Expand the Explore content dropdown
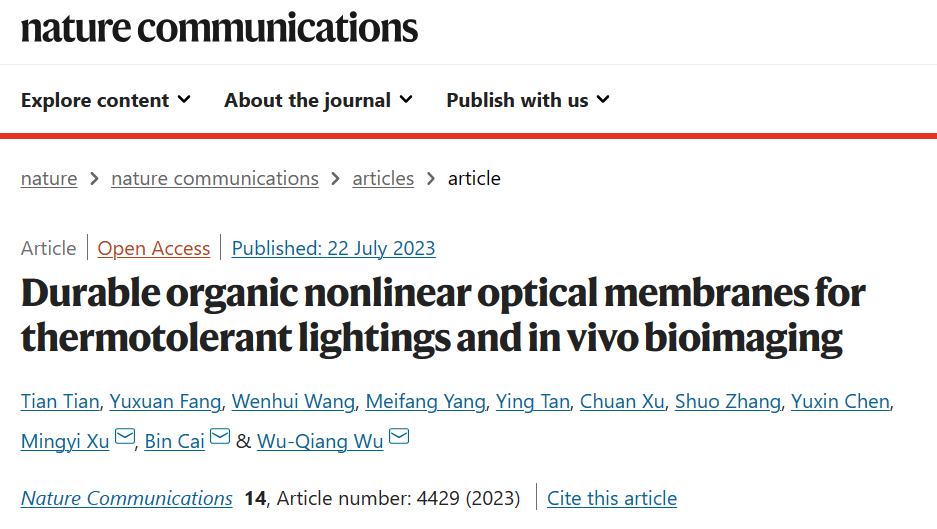Screen dimensions: 937x529 (x=106, y=100)
